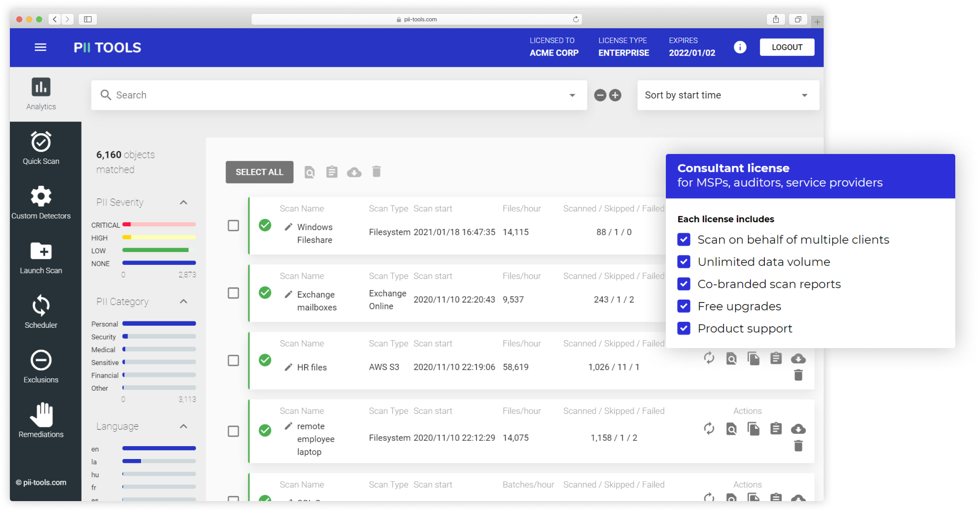Open the Analytics section

(41, 94)
